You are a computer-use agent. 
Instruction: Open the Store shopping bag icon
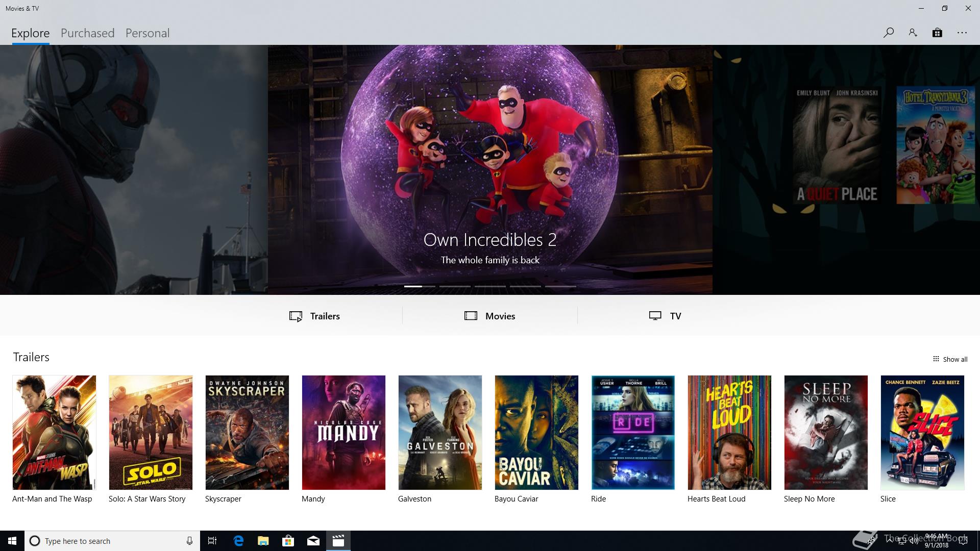pos(937,33)
